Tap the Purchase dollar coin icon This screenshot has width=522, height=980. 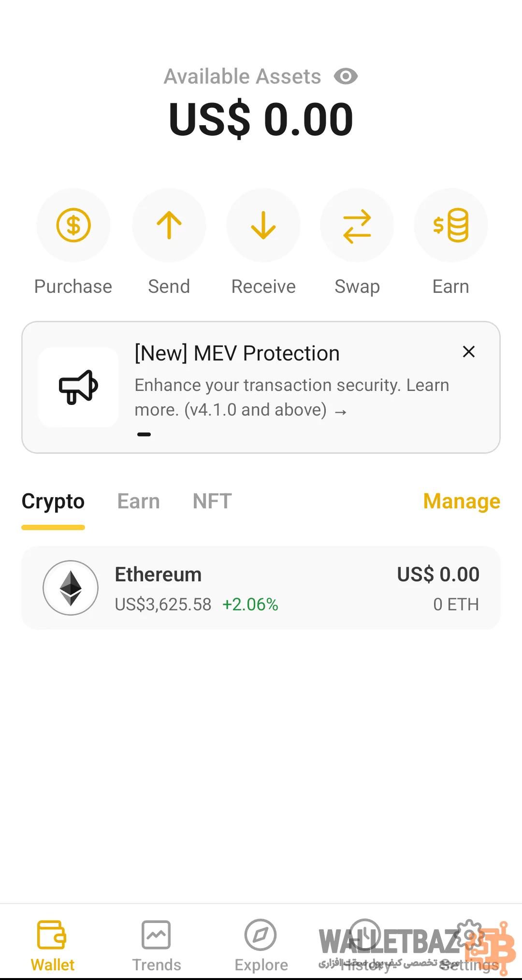pos(73,225)
